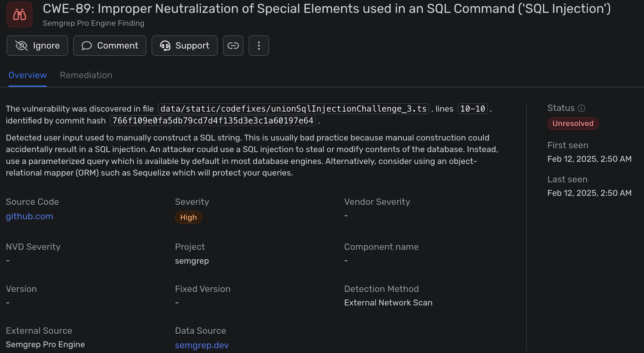Open the semgrep.dev data source link
The image size is (644, 353).
202,345
